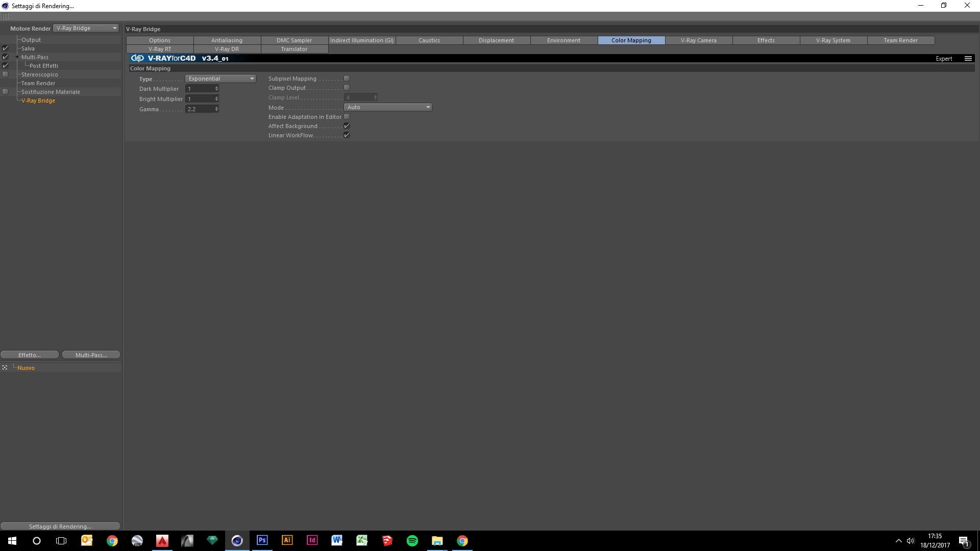Open the hamburger menu next to Expert
This screenshot has width=980, height=551.
pyautogui.click(x=968, y=59)
